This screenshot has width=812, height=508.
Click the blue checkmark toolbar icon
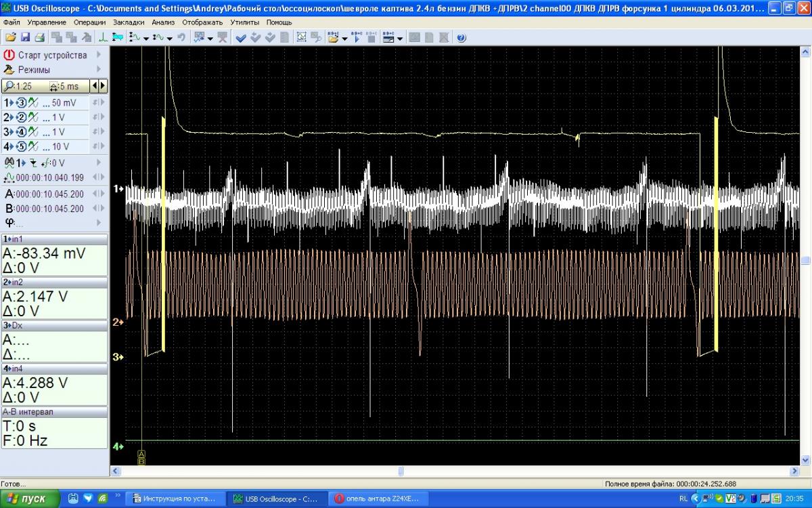(x=241, y=37)
